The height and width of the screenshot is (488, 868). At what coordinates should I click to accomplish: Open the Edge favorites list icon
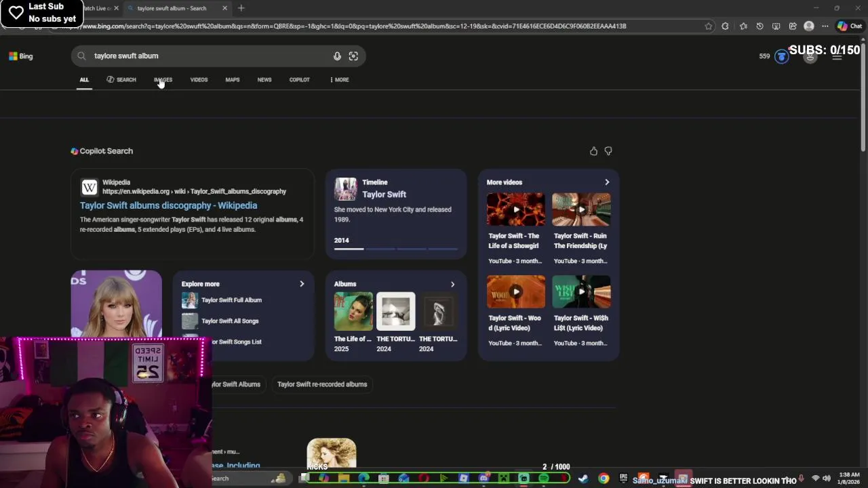click(743, 26)
